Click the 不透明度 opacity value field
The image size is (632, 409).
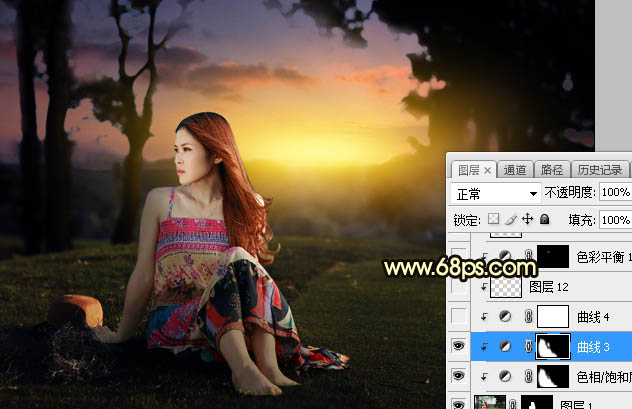[615, 192]
